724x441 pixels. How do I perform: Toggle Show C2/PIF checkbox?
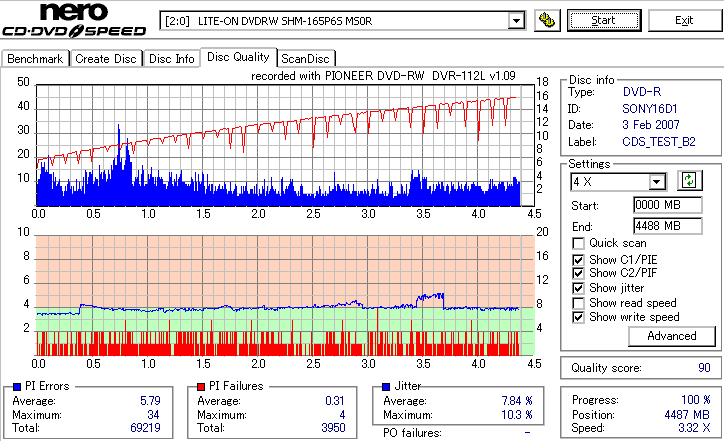[578, 273]
